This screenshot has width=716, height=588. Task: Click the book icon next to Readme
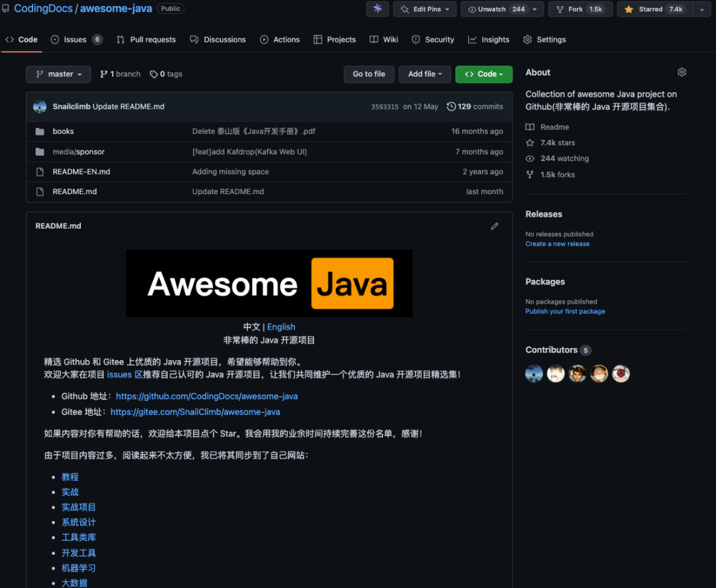(x=530, y=127)
